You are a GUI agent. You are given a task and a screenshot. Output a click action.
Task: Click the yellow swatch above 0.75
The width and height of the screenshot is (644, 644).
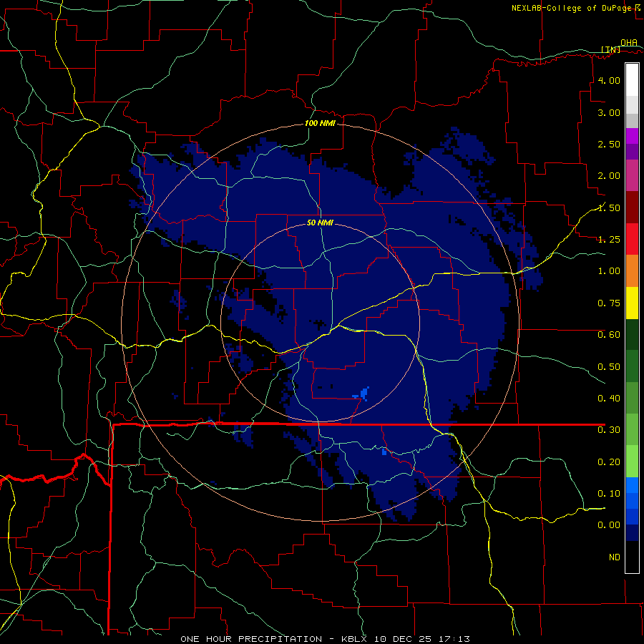[632, 303]
